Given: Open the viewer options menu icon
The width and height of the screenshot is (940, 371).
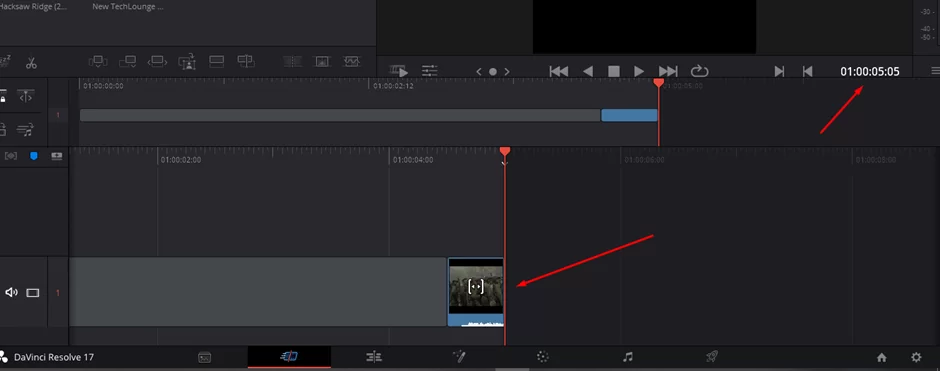Looking at the screenshot, I should coord(935,71).
